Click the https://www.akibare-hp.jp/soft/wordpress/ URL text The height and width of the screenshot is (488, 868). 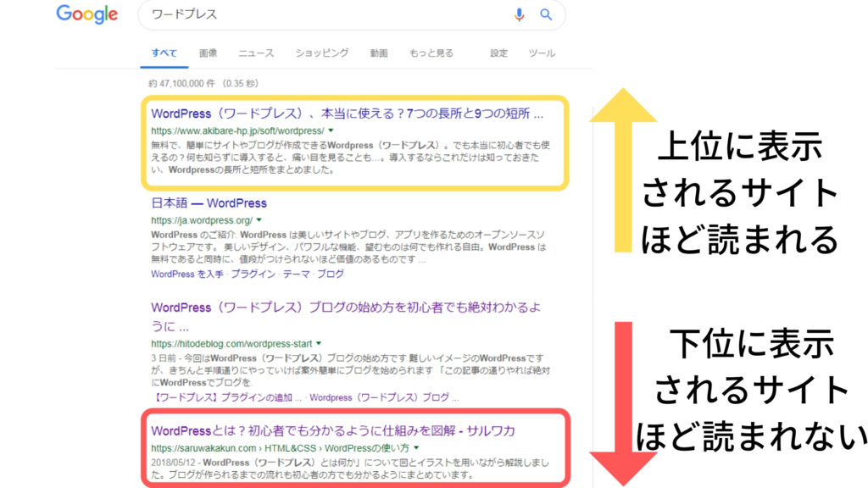pyautogui.click(x=237, y=130)
